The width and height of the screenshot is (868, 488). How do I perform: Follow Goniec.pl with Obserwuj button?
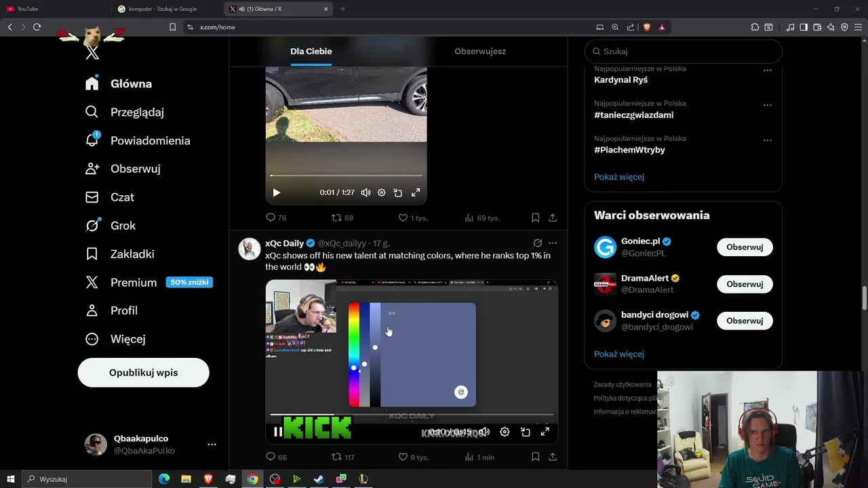click(745, 247)
